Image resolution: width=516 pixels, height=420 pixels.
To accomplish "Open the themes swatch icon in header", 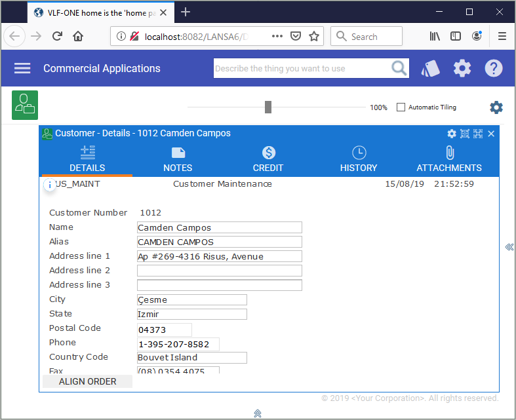I will (430, 68).
